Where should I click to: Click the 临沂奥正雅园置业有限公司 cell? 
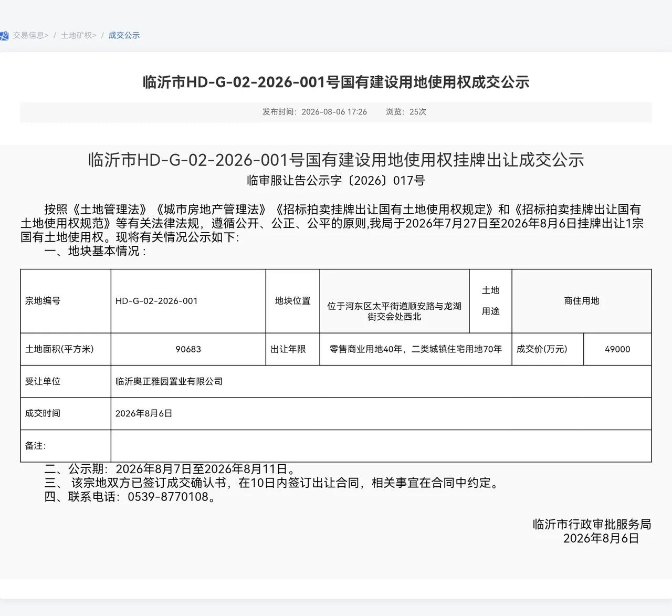pos(381,381)
